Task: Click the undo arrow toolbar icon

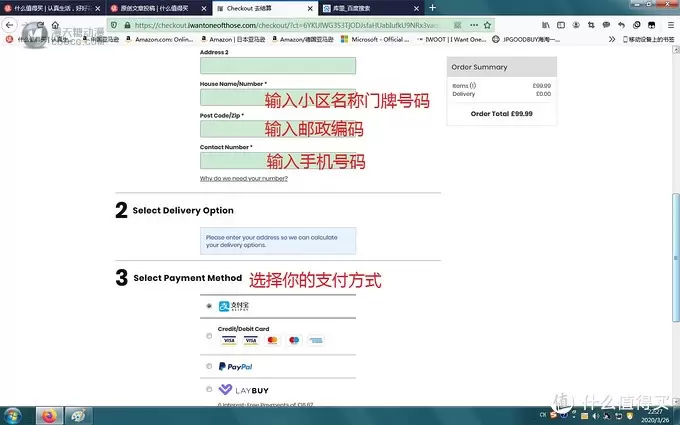Action: click(621, 25)
